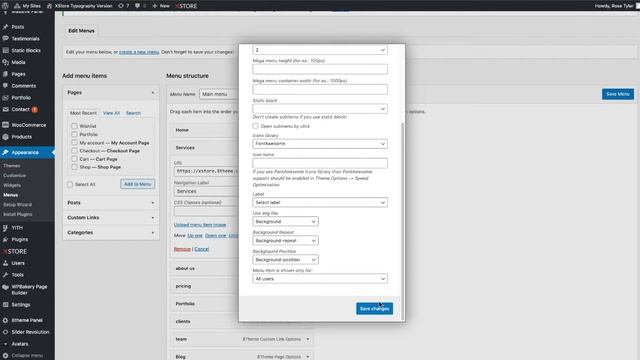640x360 pixels.
Task: Go to Install Plugins submenu
Action: point(18,214)
